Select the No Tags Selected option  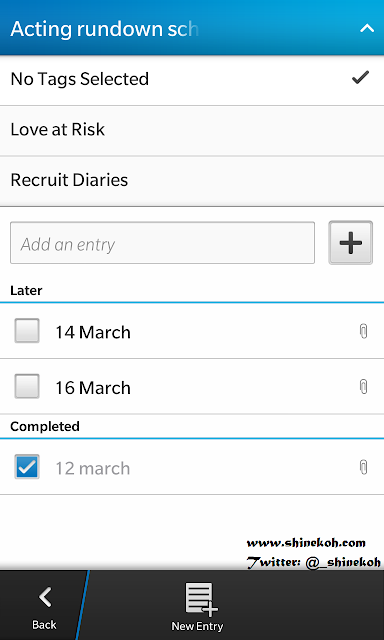(192, 79)
